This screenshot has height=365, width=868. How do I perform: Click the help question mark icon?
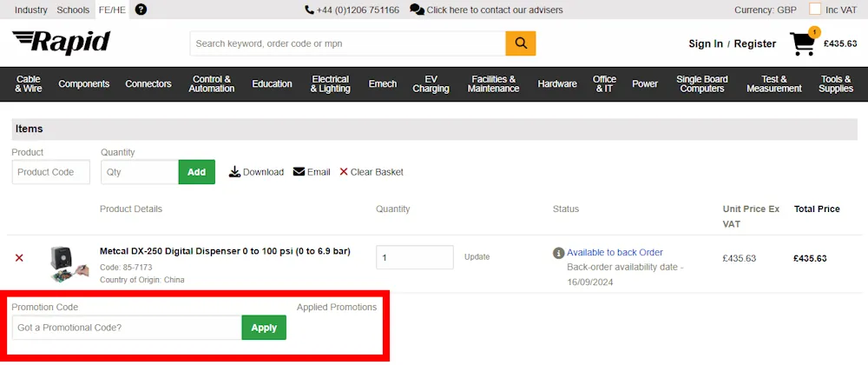click(x=141, y=10)
